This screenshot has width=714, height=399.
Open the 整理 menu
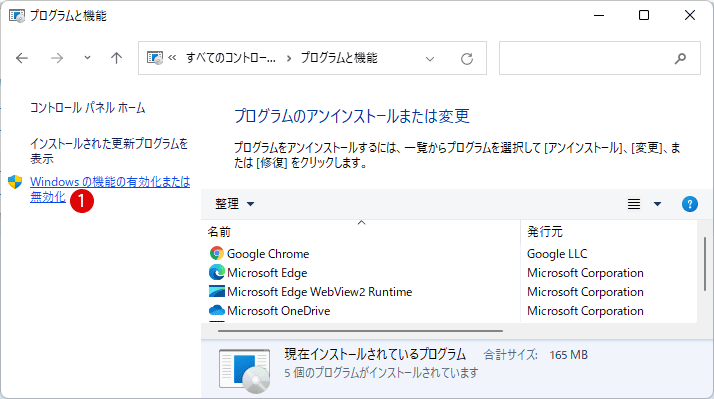235,204
